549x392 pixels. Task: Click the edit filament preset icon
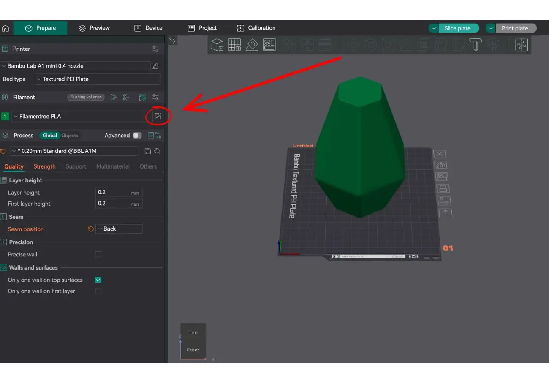pyautogui.click(x=158, y=116)
